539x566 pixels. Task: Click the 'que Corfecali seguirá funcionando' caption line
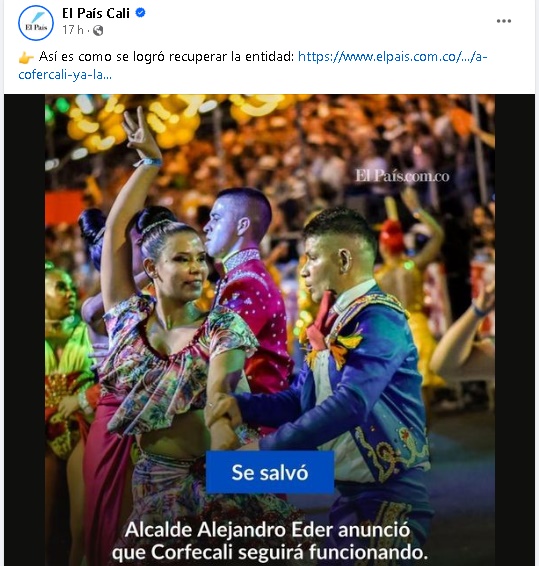pos(270,552)
